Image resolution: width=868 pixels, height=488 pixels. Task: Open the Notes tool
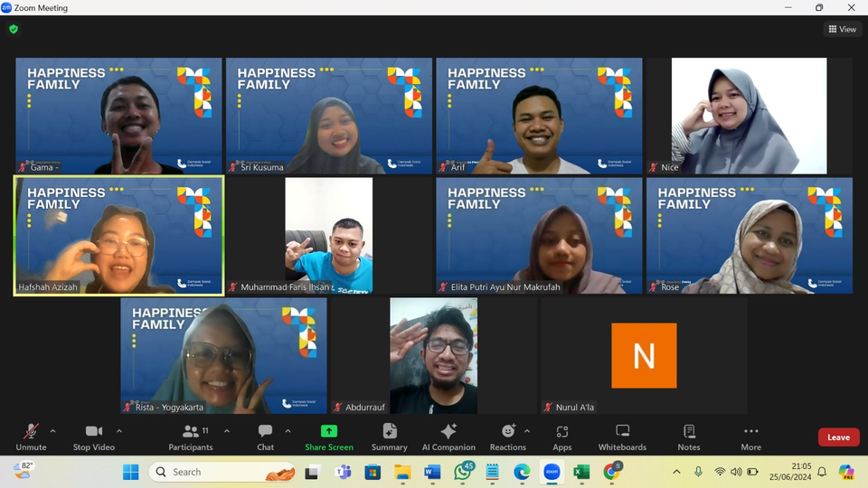689,436
